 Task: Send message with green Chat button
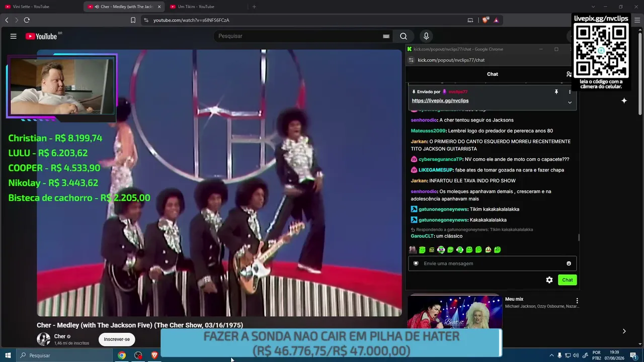(x=568, y=280)
